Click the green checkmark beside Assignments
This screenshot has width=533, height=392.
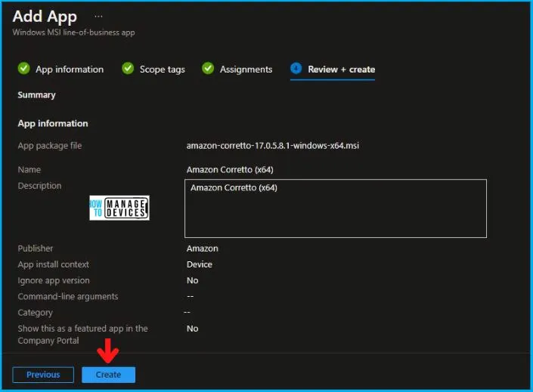click(208, 68)
